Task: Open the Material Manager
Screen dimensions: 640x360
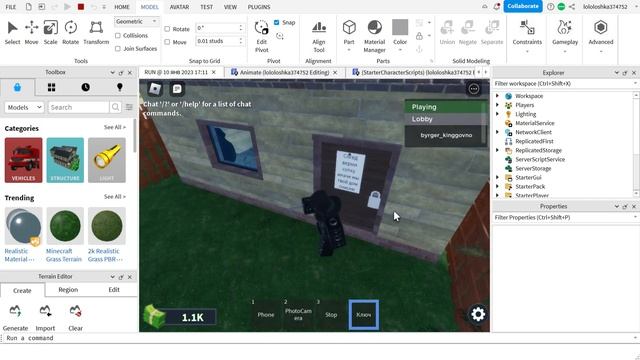Action: pos(374,37)
